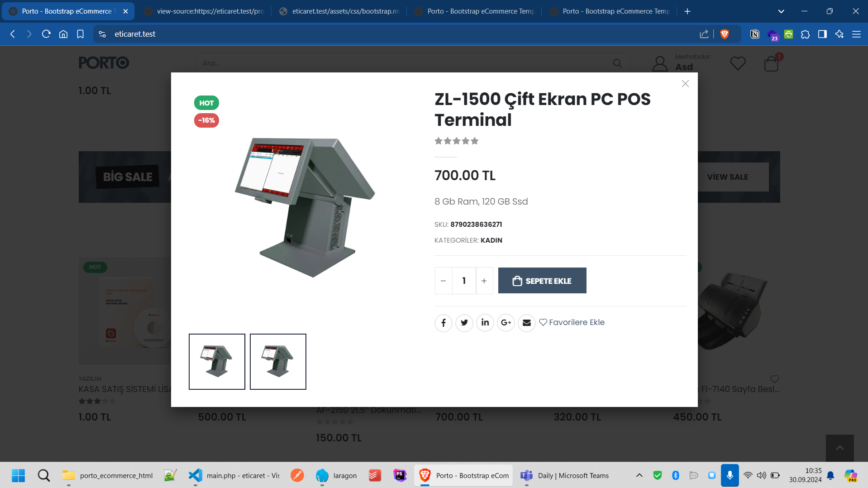Click the main POS terminal product image
This screenshot has height=488, width=868.
click(x=305, y=207)
